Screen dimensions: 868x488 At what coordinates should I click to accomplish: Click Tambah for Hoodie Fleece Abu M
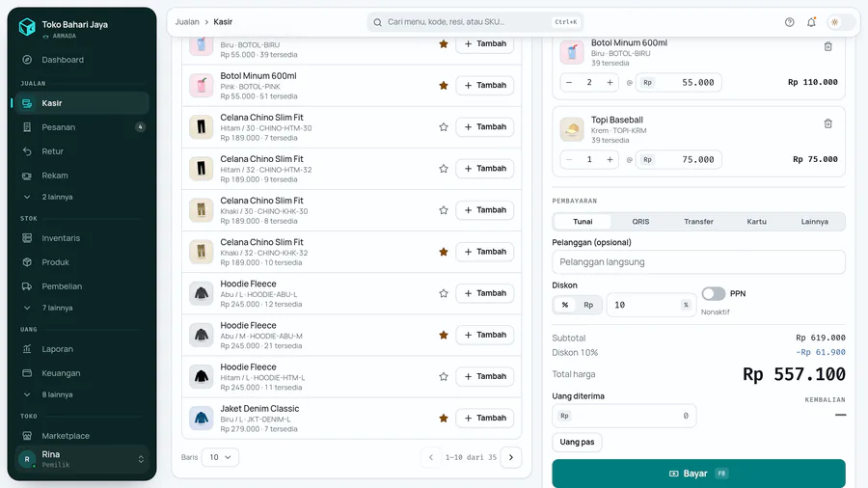(485, 335)
